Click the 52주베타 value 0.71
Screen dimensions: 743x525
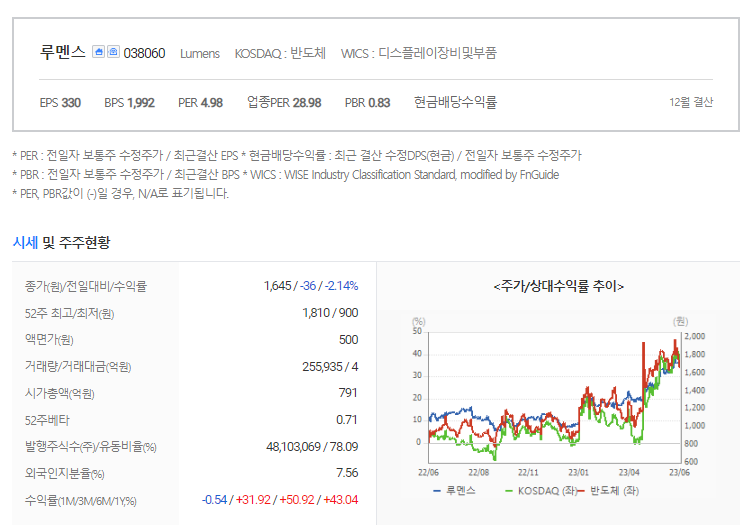(346, 420)
